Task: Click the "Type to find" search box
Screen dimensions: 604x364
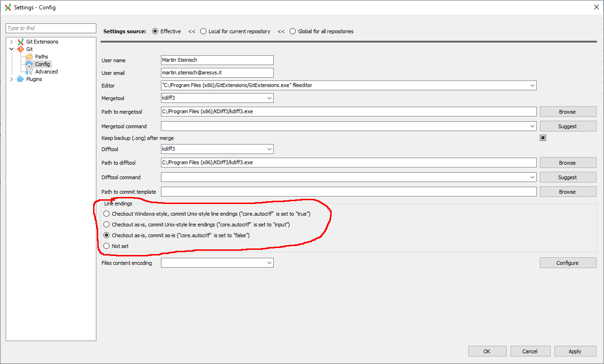Action: coord(51,28)
